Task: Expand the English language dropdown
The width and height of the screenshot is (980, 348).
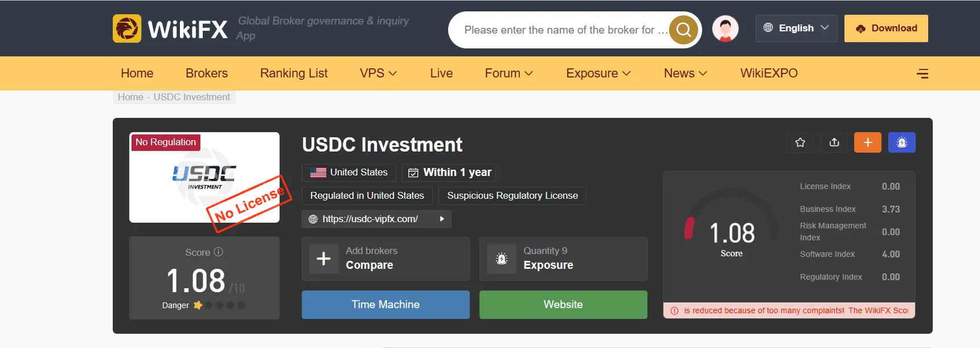Action: point(796,28)
